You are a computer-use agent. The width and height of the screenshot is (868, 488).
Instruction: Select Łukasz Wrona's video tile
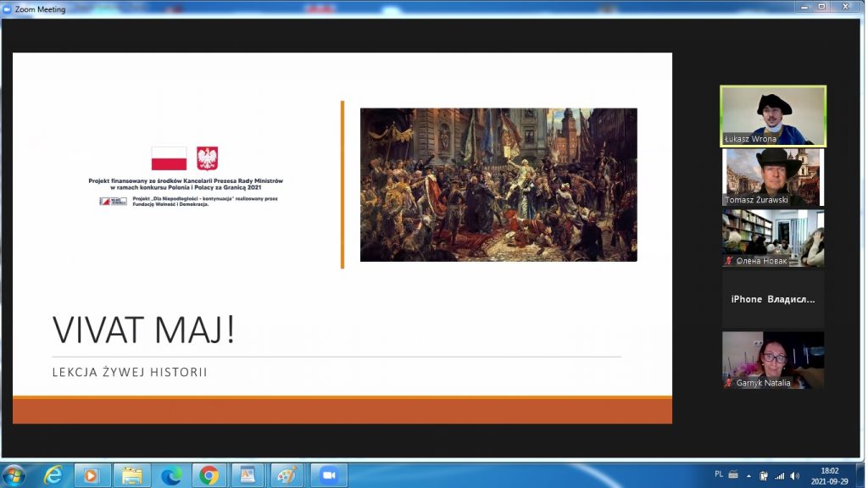pyautogui.click(x=772, y=115)
